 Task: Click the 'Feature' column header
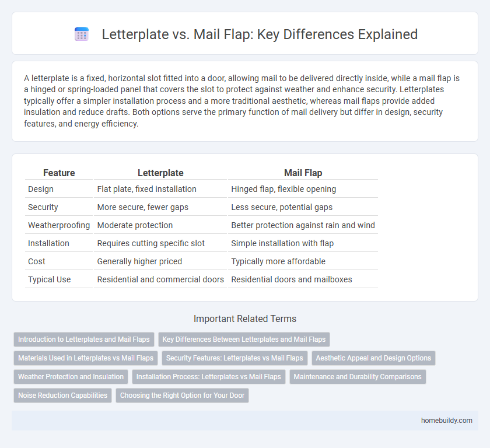click(x=59, y=173)
